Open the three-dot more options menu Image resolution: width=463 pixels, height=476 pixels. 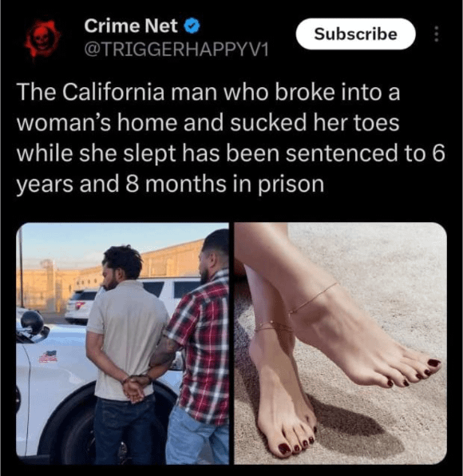[x=437, y=34]
